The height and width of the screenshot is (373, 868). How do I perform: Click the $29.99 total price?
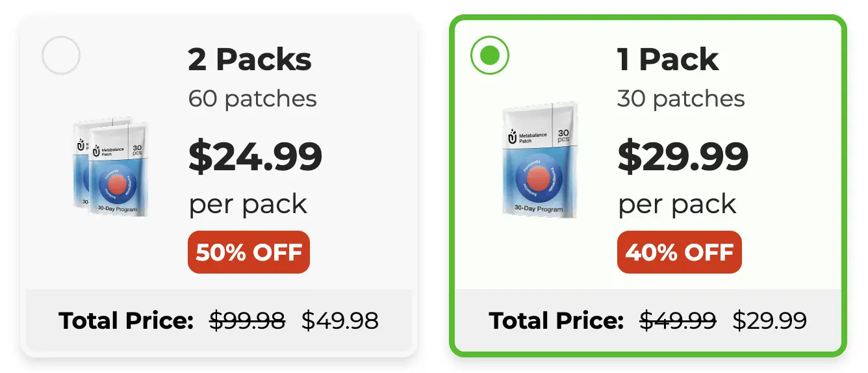point(770,320)
